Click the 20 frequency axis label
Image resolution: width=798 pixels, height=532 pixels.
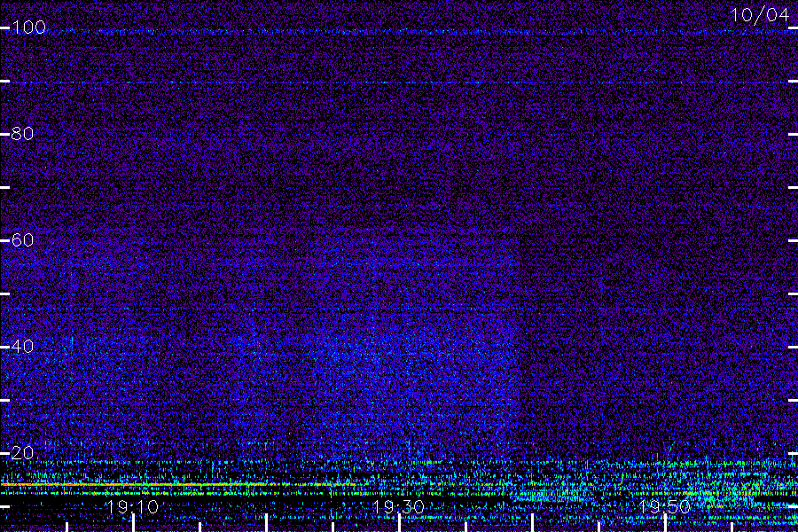pos(22,452)
